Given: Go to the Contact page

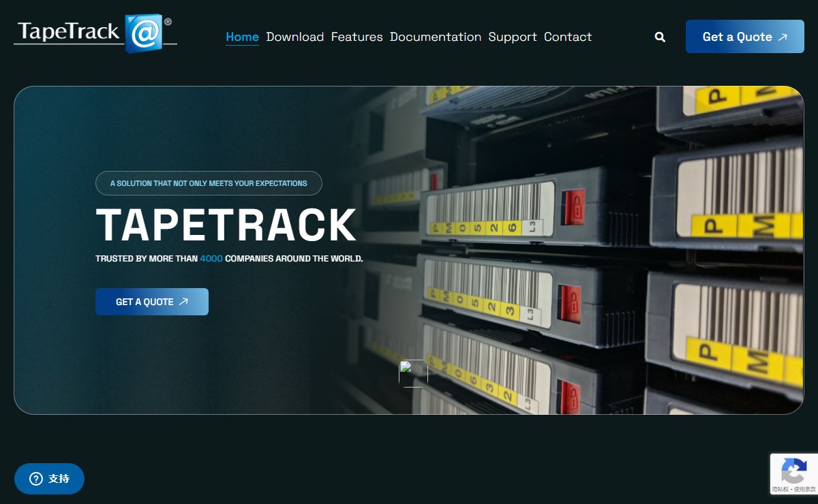Looking at the screenshot, I should (568, 37).
